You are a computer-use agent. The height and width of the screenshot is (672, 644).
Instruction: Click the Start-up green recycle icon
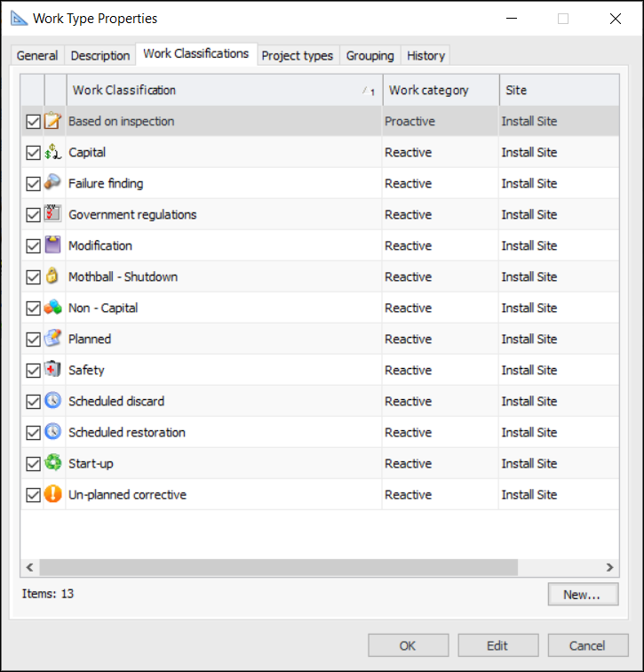pos(54,464)
